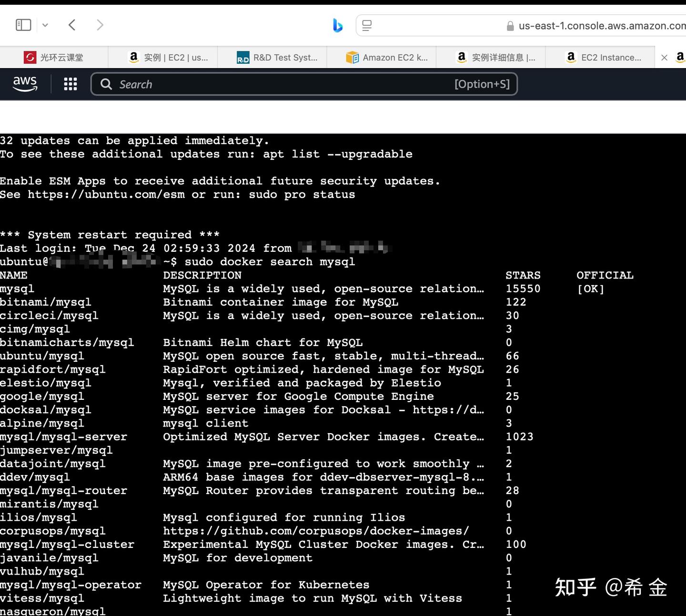
Task: Open the chevron dropdown beside the sidebar button
Action: [x=45, y=25]
